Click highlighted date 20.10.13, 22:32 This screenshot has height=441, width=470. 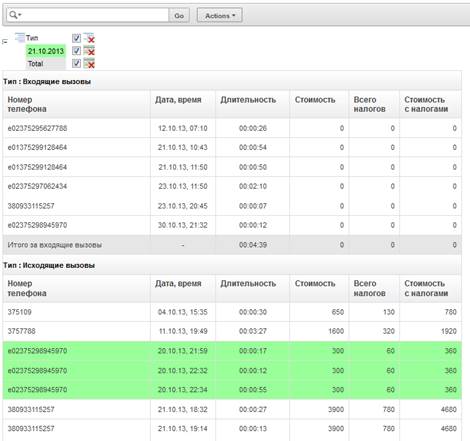point(183,371)
